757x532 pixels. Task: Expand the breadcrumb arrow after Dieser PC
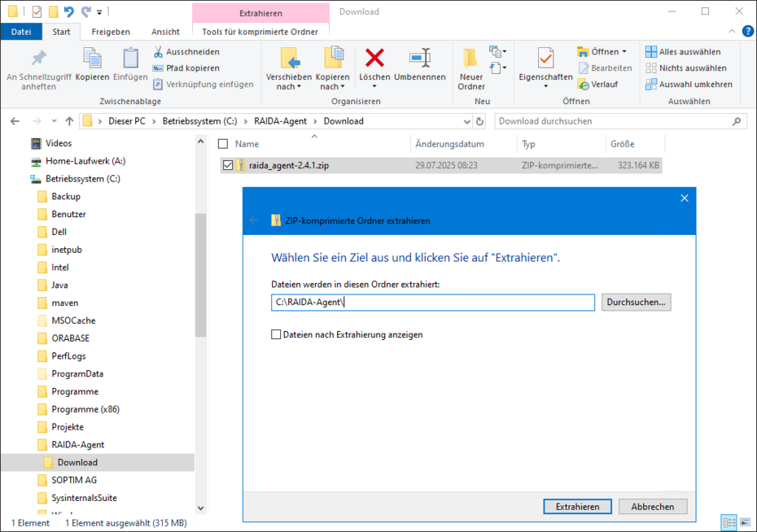154,121
